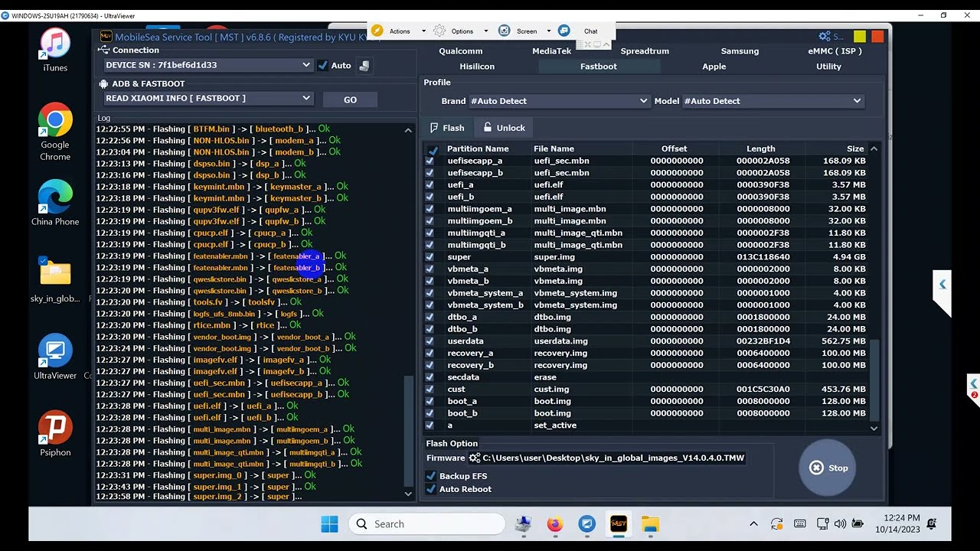Click the firmware path field
Viewport: 980px width, 551px height.
612,458
